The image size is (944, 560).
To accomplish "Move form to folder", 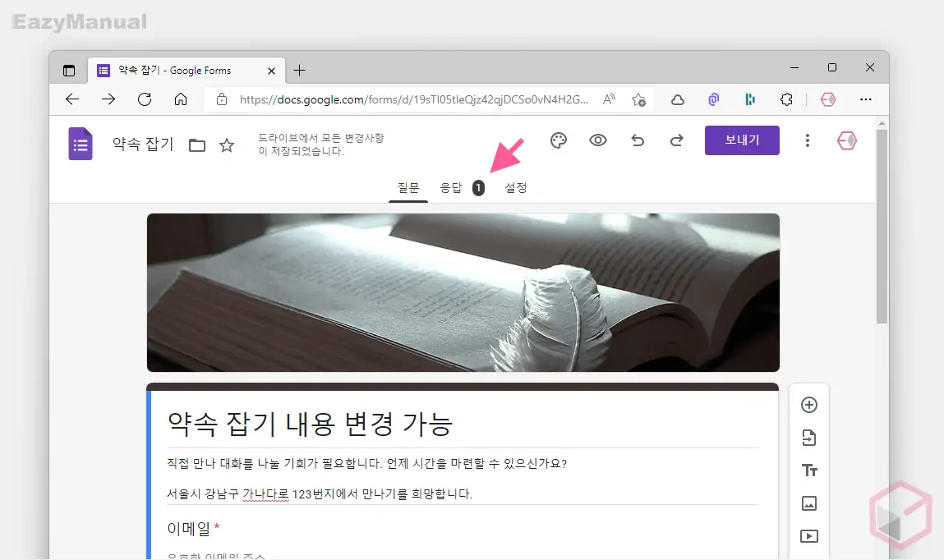I will [197, 145].
